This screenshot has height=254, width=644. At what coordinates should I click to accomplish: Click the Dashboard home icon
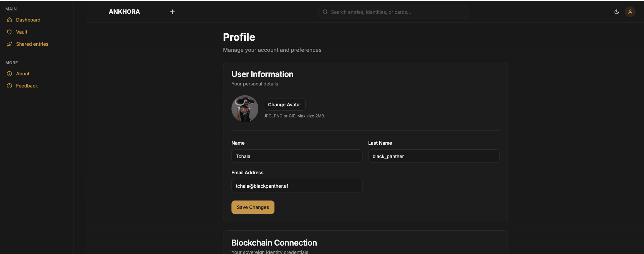point(9,20)
